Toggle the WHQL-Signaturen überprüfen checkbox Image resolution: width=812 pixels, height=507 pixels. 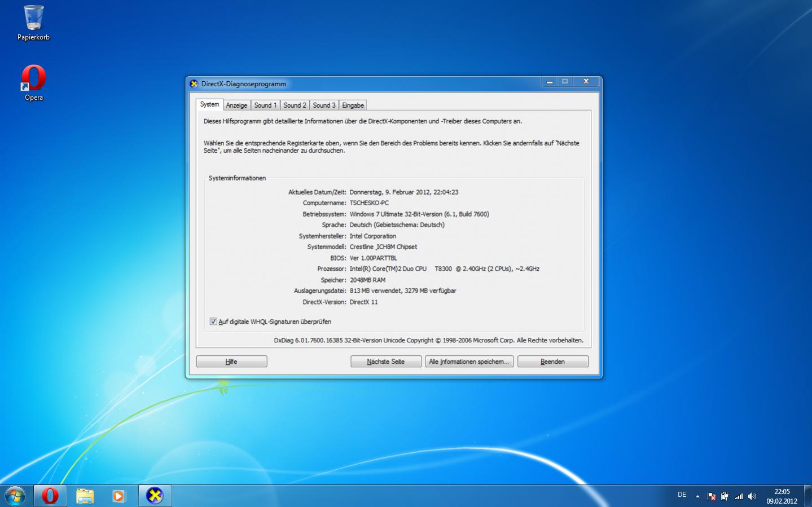(x=213, y=321)
